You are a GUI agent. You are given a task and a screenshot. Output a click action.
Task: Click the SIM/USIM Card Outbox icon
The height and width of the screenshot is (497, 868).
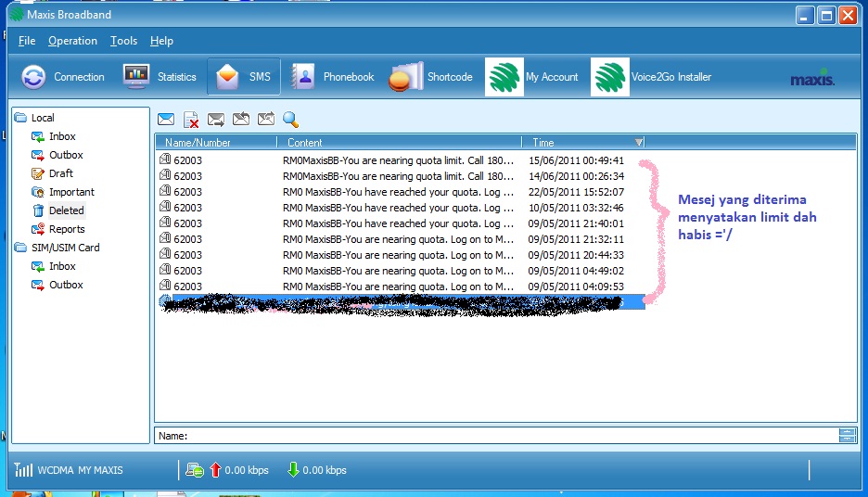(38, 285)
